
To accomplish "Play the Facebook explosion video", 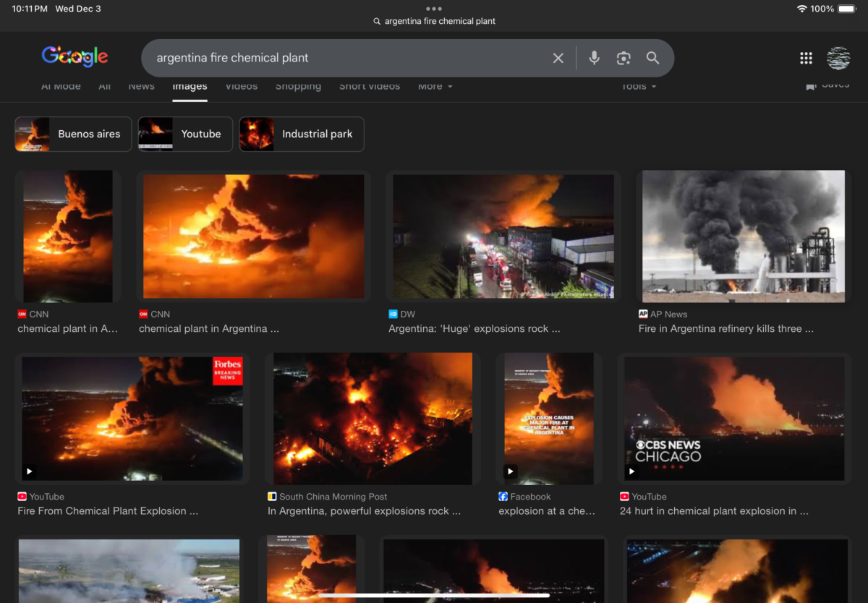I will point(548,419).
